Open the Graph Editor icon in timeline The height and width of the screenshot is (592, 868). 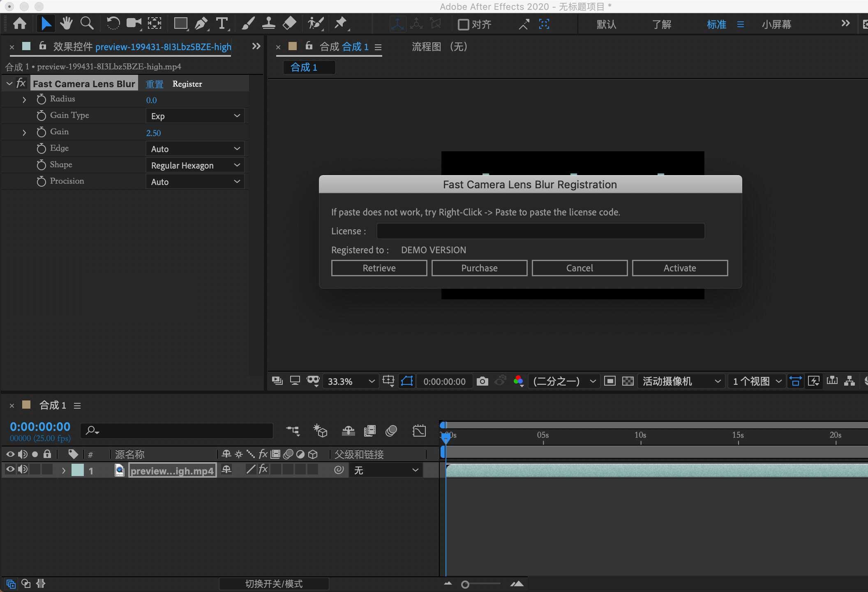pyautogui.click(x=419, y=430)
